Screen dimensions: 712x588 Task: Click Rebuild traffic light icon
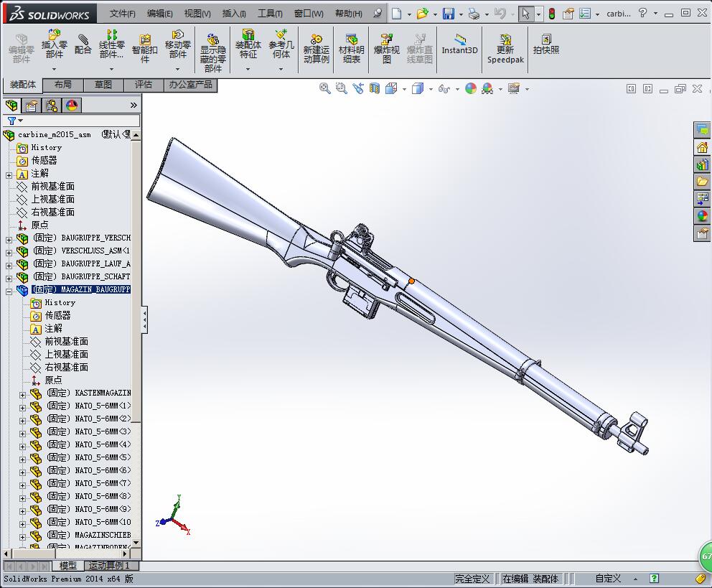click(x=552, y=14)
